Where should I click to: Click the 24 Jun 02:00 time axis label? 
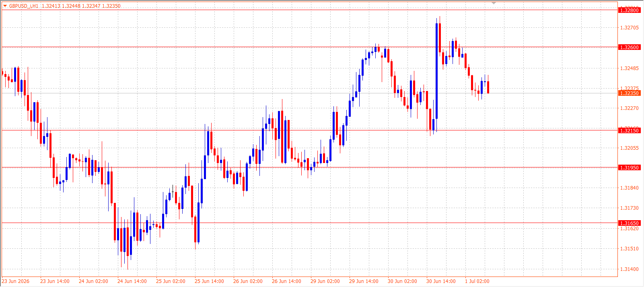pos(93,281)
